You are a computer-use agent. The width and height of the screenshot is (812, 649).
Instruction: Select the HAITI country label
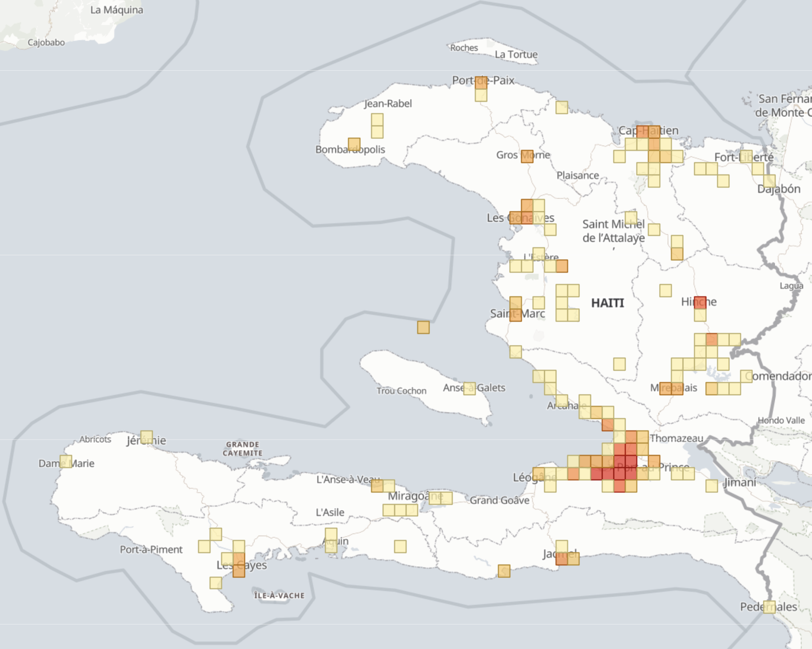[x=607, y=303]
